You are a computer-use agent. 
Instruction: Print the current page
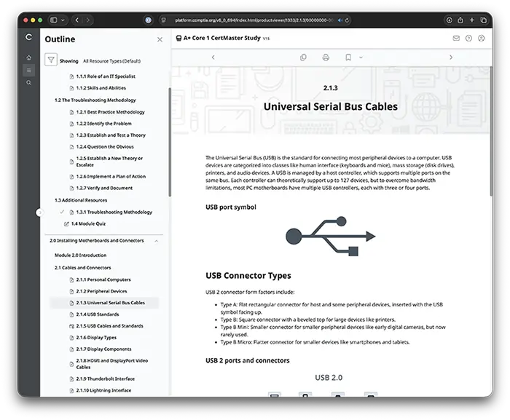point(326,57)
